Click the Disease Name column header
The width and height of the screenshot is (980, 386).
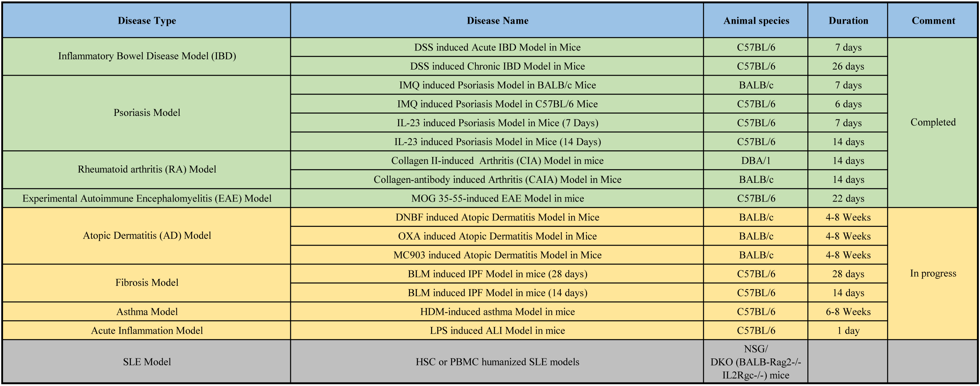[497, 21]
